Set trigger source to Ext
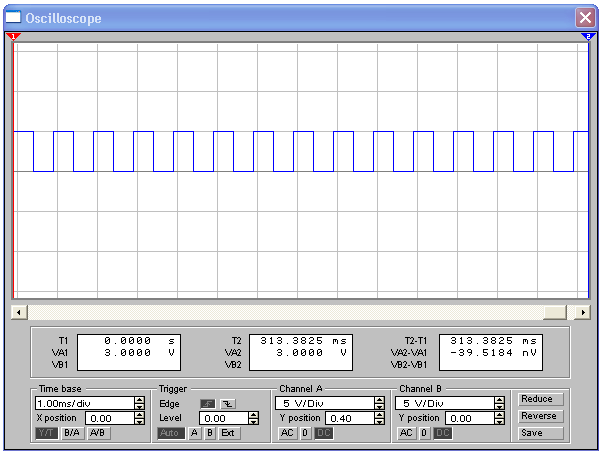Screen dimensions: 603x453 (x=228, y=433)
